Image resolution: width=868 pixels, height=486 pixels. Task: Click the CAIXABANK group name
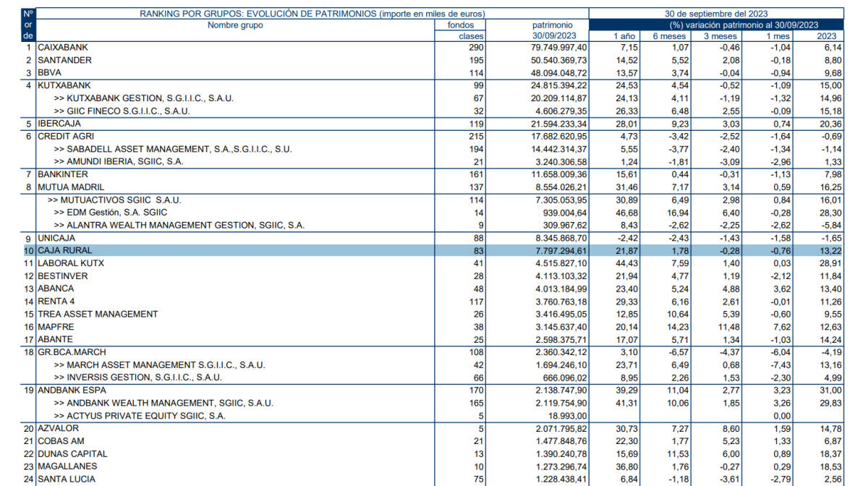click(63, 48)
